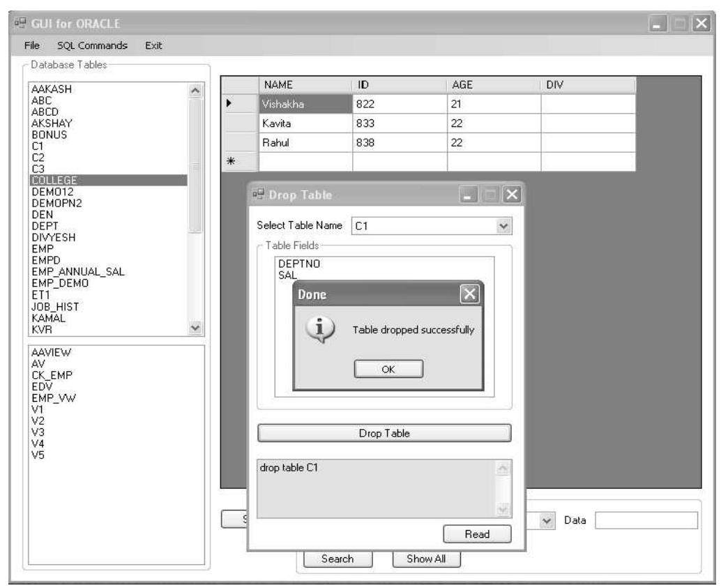The image size is (721, 588).
Task: Click the Rahul cell in the grid
Action: point(306,142)
